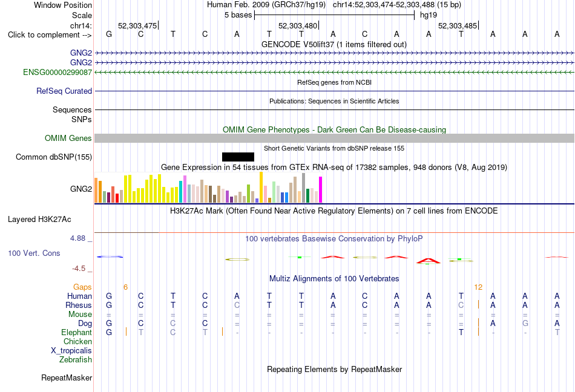
Task: Select the Zebrafish alignment row label
Action: pyautogui.click(x=76, y=360)
